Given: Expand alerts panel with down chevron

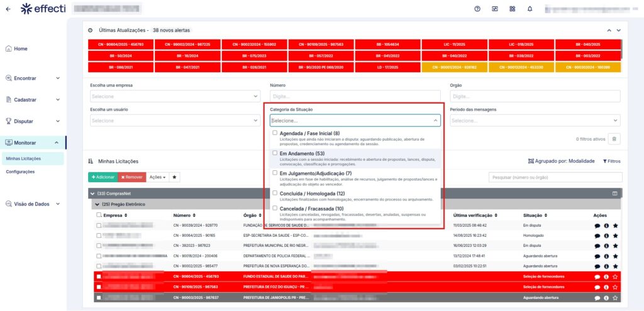Looking at the screenshot, I should (x=619, y=30).
